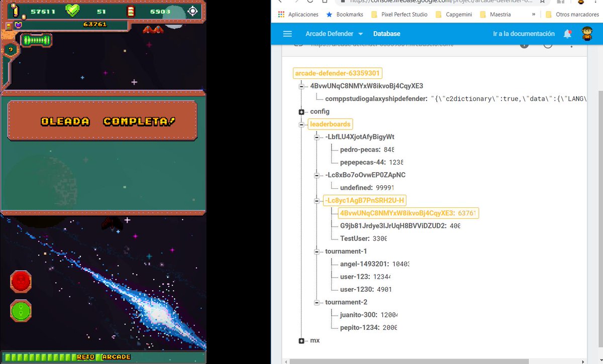Click the pedro-pecas entry
This screenshot has height=364, width=603.
367,150
